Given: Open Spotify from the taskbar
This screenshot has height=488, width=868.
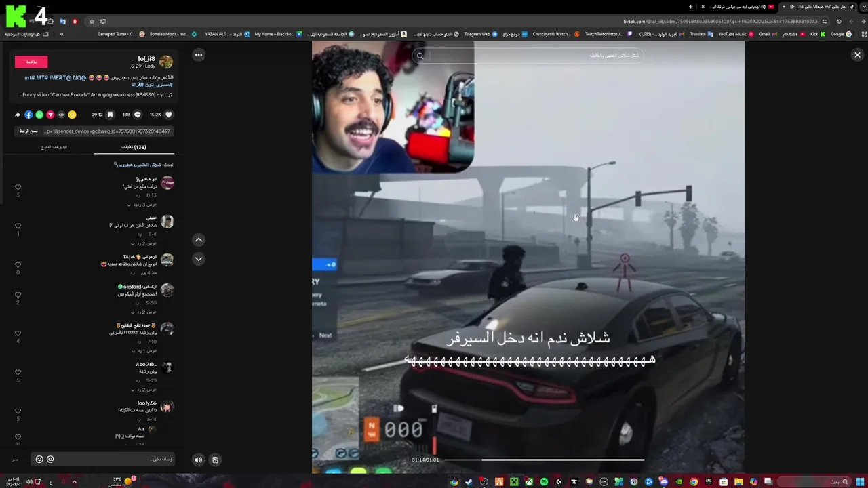Looking at the screenshot, I should pyautogui.click(x=544, y=482).
